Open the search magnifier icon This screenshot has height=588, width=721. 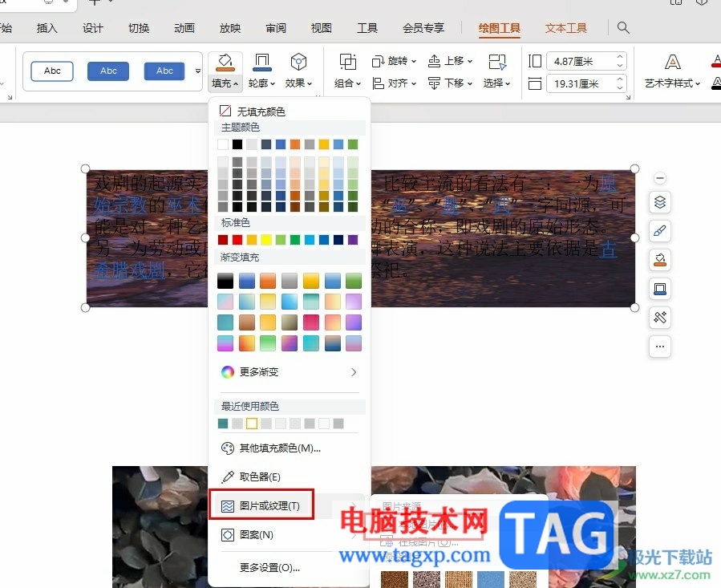pyautogui.click(x=623, y=27)
